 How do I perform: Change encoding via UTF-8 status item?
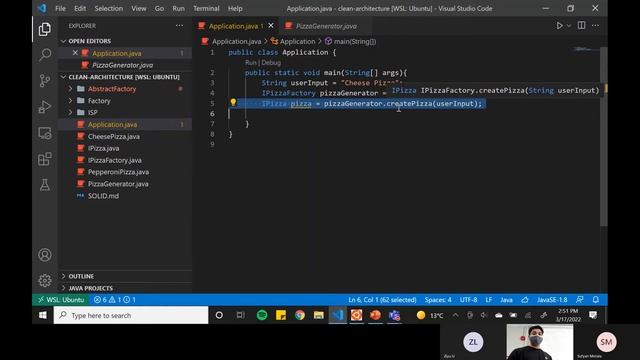pos(468,300)
